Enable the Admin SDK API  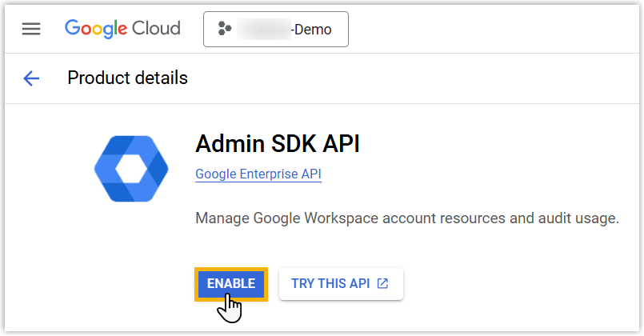pyautogui.click(x=231, y=284)
